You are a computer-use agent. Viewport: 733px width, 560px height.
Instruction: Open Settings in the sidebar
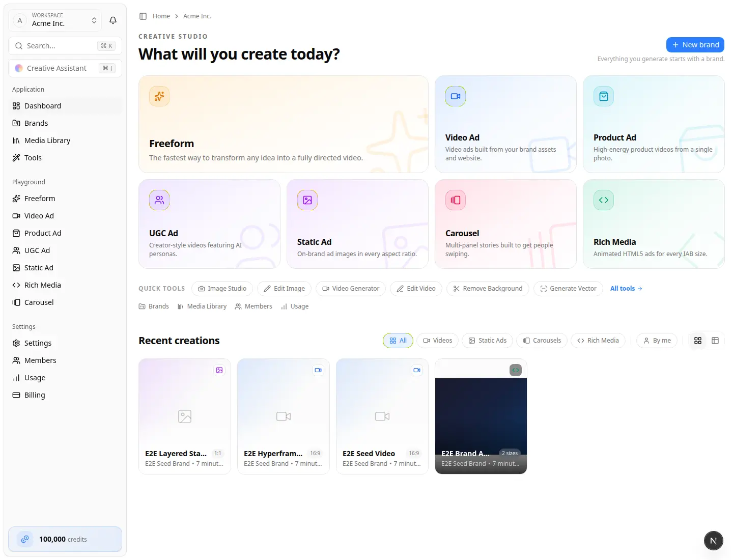pos(65,343)
